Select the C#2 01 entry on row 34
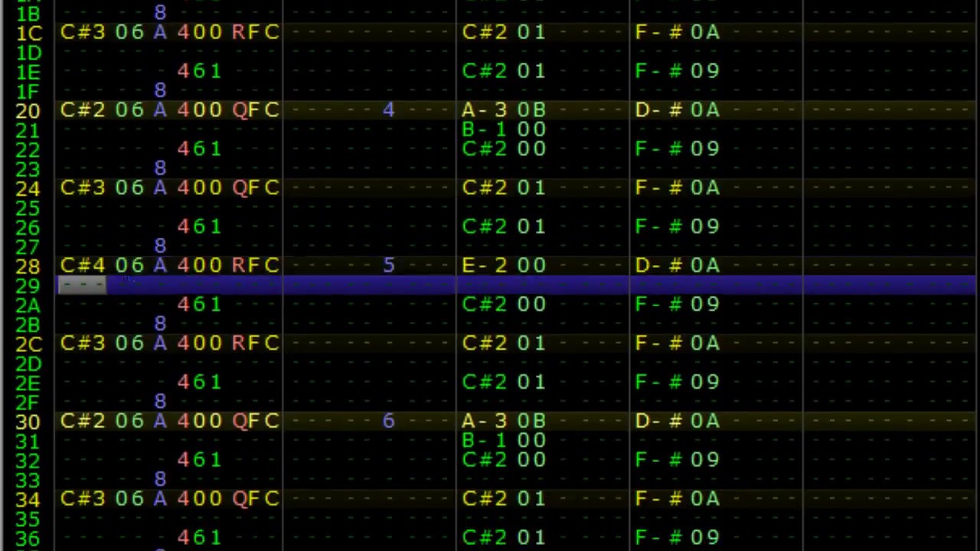This screenshot has height=551, width=980. [x=504, y=499]
